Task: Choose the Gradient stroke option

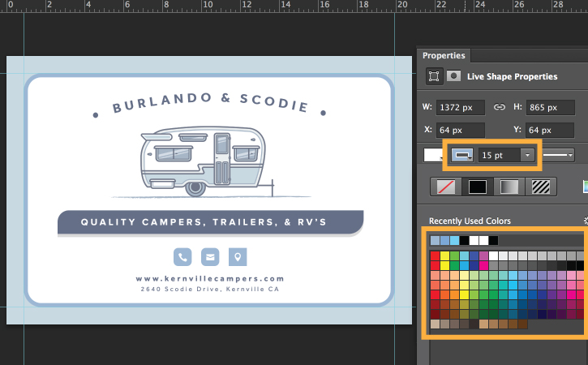Action: click(x=509, y=187)
